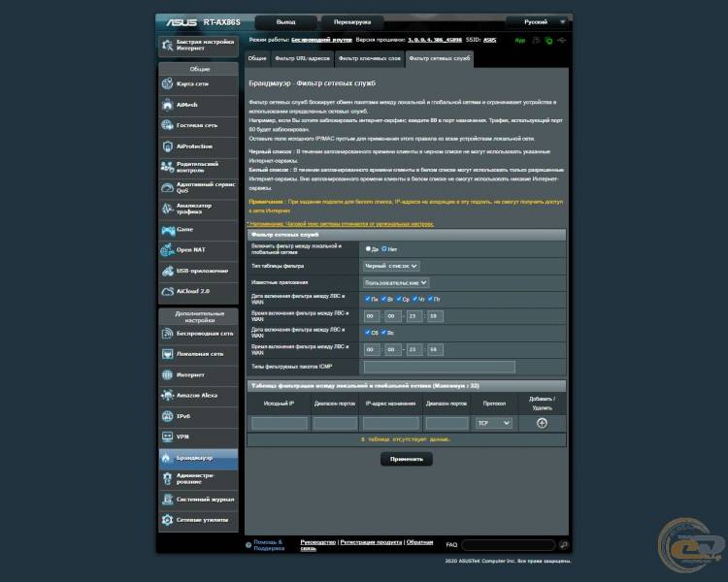Open the Помощь & Поддержка link
The width and height of the screenshot is (728, 582).
(x=269, y=545)
